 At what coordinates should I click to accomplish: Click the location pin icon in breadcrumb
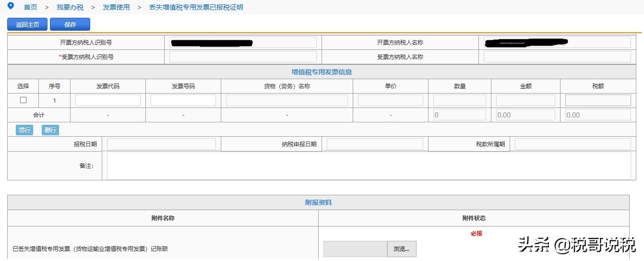pyautogui.click(x=11, y=6)
